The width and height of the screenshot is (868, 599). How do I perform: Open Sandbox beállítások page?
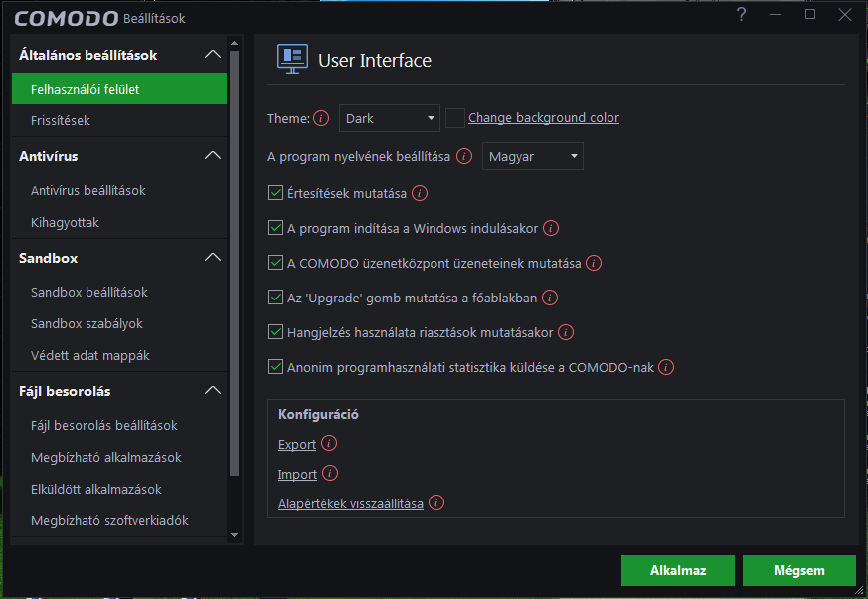point(119,292)
